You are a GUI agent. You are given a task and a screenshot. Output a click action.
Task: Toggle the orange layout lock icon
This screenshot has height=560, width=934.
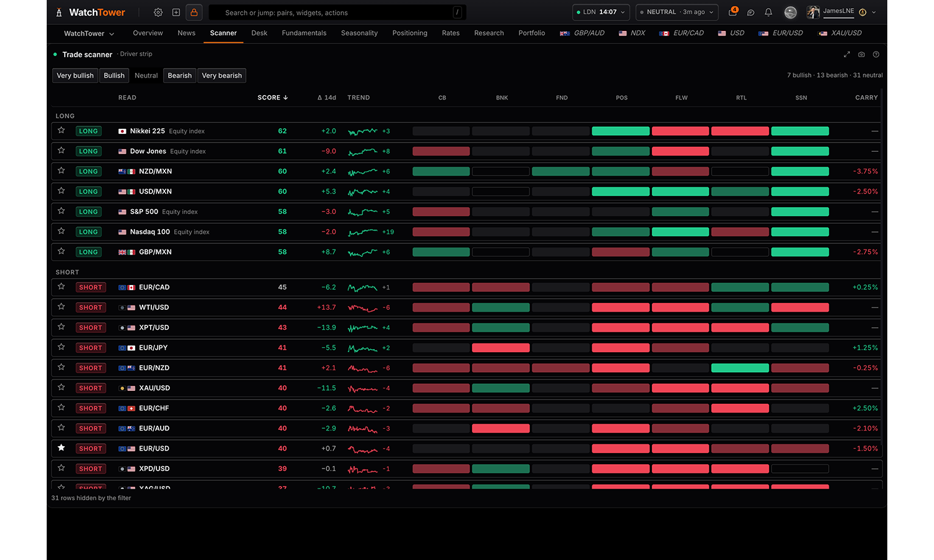point(194,12)
